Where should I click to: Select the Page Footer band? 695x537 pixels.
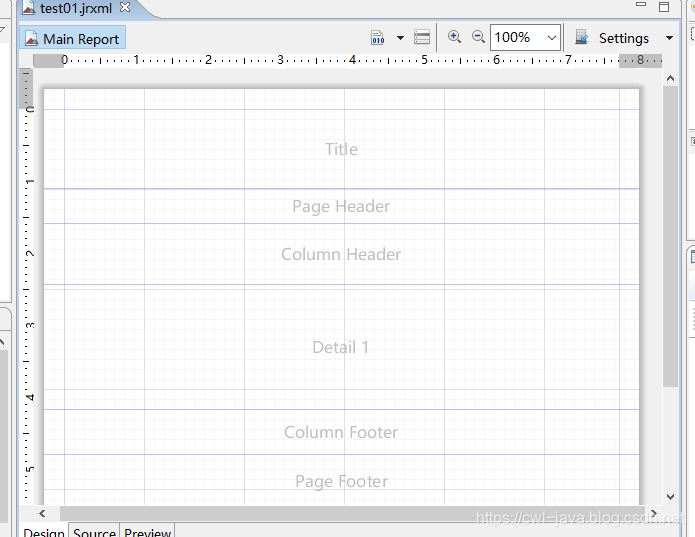tap(341, 480)
